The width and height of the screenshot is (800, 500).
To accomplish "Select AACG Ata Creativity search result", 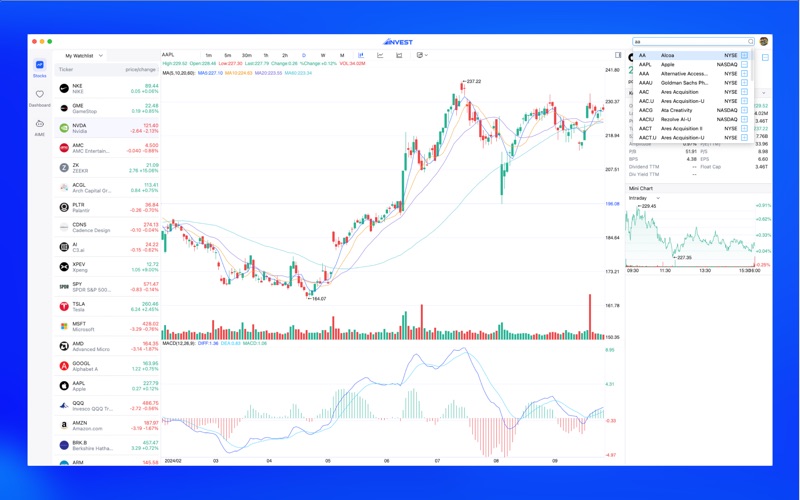I will tap(688, 110).
